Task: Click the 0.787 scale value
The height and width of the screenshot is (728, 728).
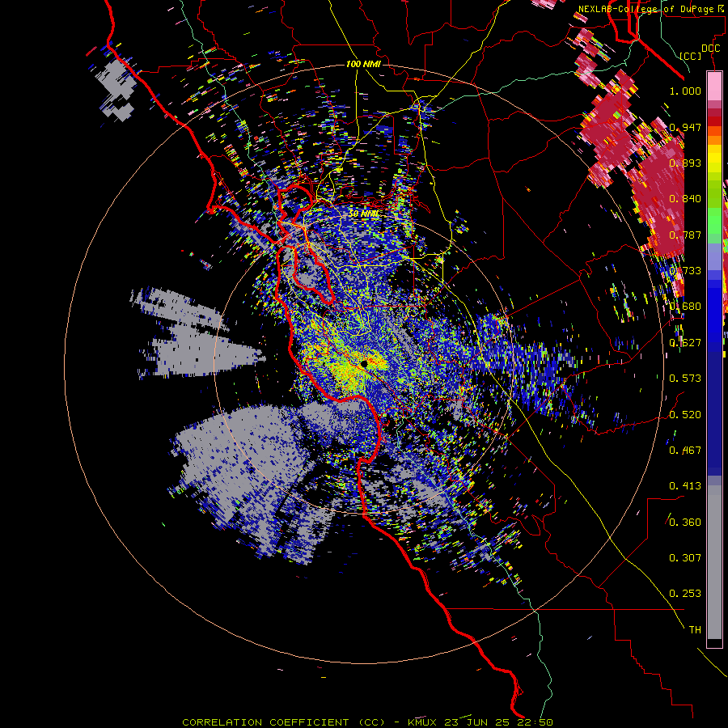Action: coord(685,235)
